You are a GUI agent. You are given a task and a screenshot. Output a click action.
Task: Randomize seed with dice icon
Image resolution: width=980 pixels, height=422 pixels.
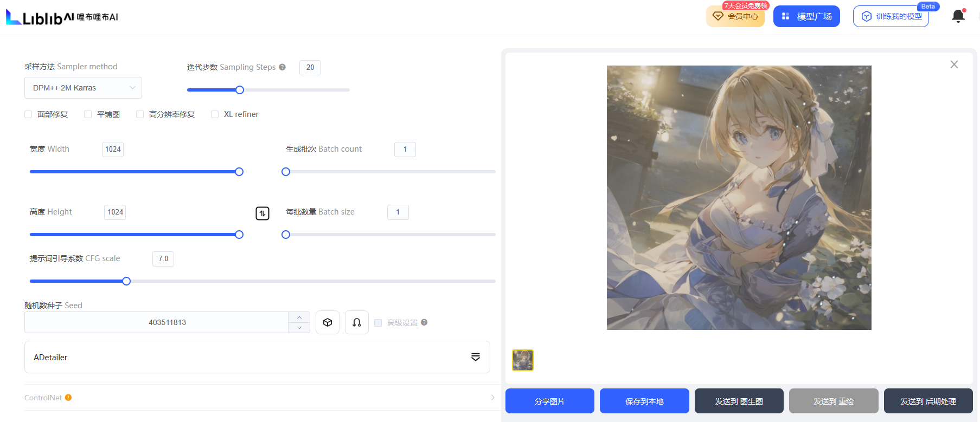click(x=328, y=322)
